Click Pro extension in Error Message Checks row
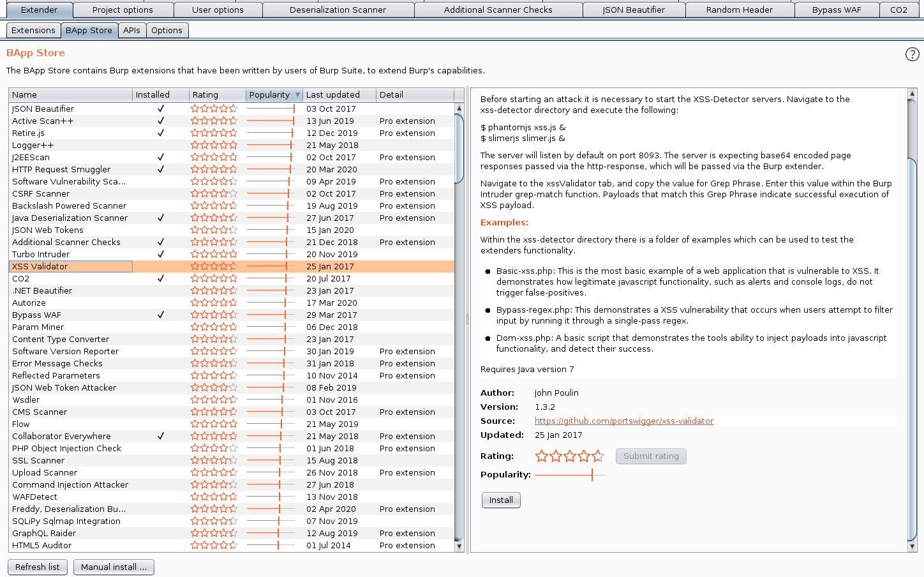 [x=407, y=363]
